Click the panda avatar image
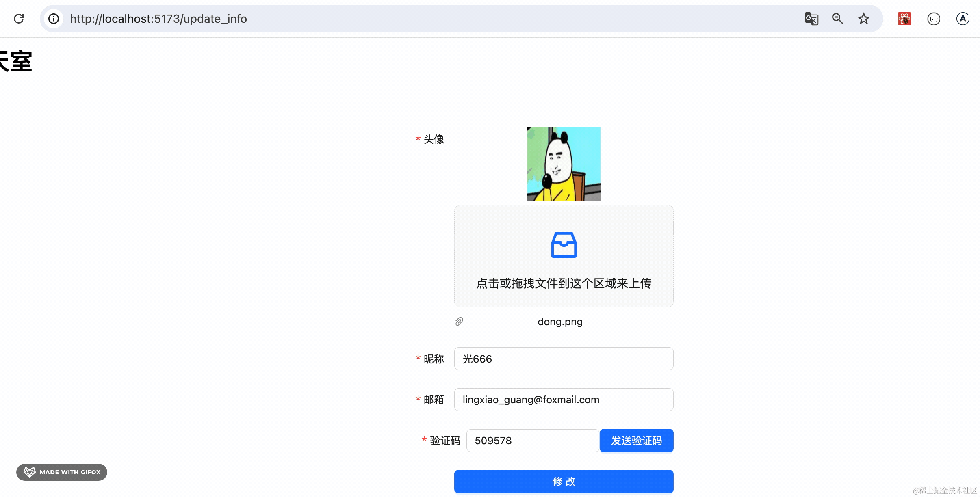 coord(564,164)
